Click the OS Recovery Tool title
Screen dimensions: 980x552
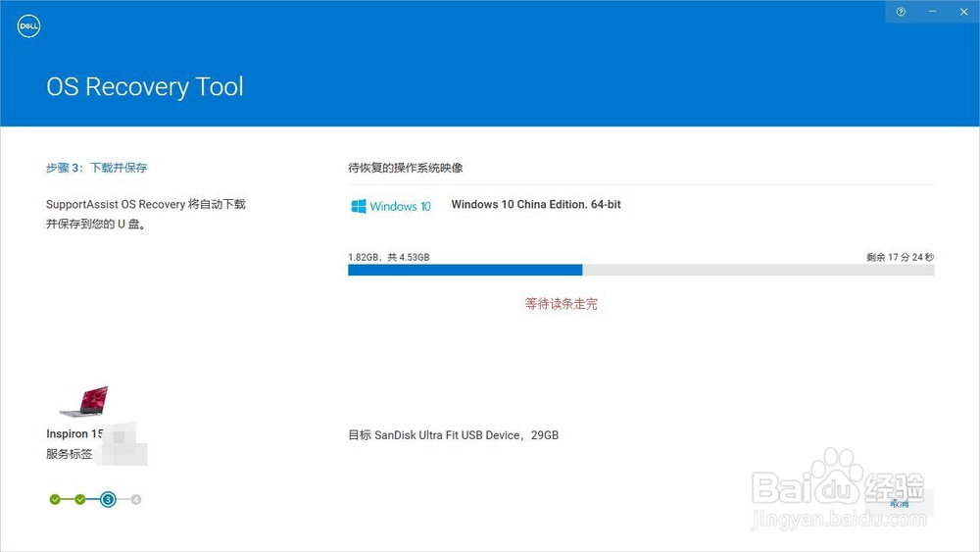tap(145, 87)
